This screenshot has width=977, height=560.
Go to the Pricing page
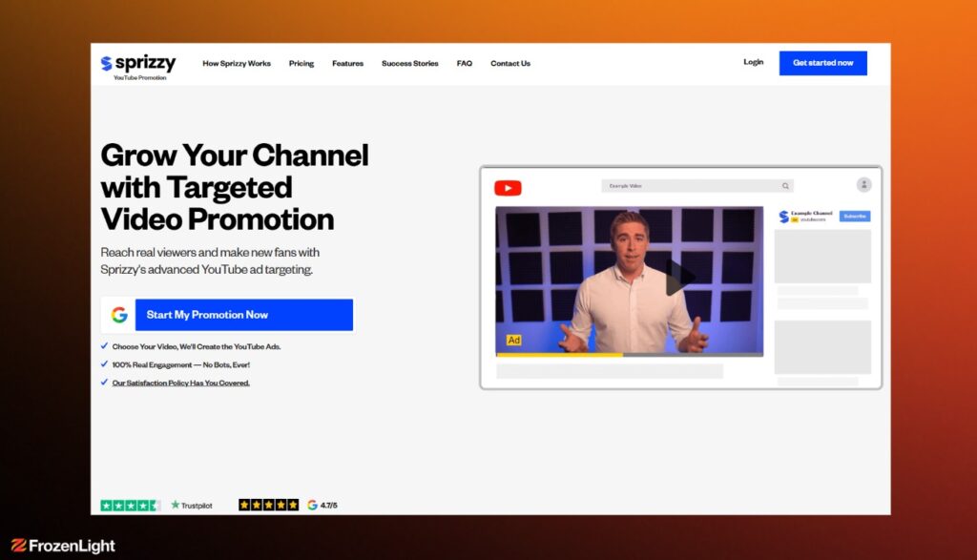(x=301, y=64)
